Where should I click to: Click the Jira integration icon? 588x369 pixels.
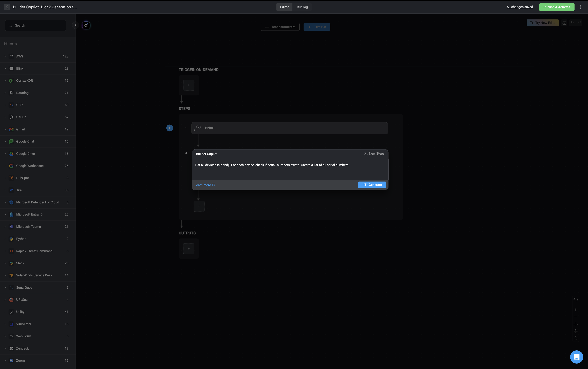(11, 190)
